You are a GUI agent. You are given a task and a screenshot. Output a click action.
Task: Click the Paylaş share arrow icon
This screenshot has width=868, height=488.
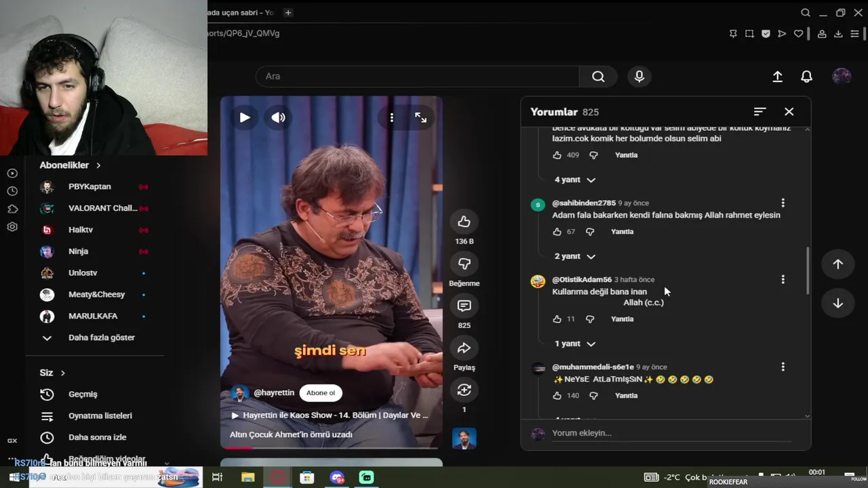tap(464, 348)
